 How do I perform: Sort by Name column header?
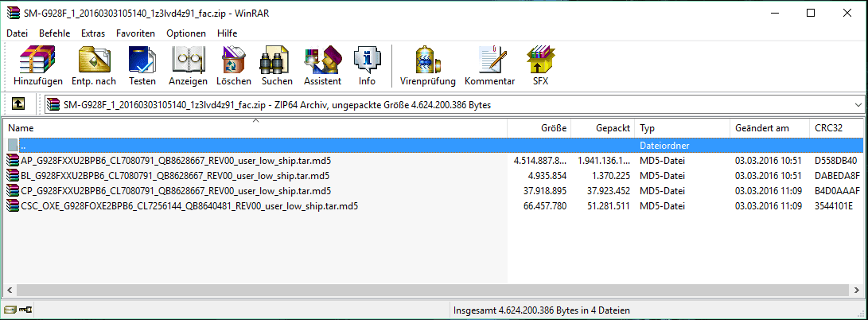tap(255, 128)
